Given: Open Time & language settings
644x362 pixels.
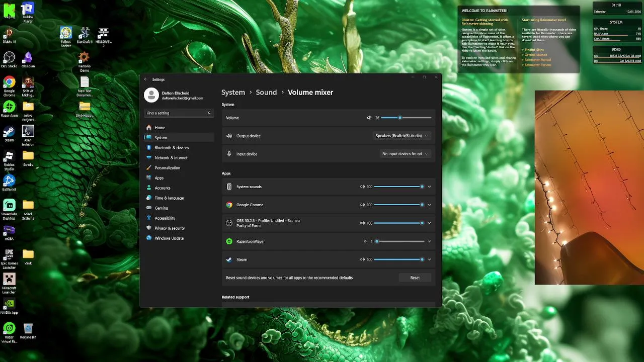Looking at the screenshot, I should 179,198.
